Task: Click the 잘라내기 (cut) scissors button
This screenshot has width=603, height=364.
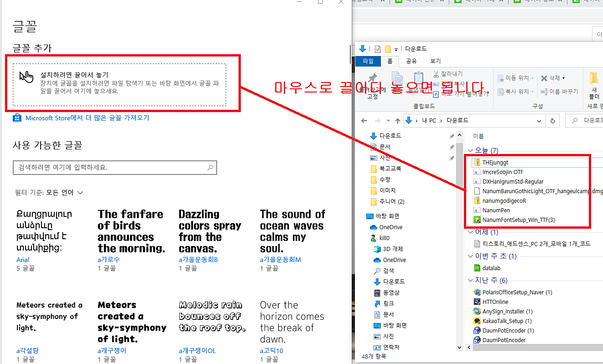Action: click(x=447, y=74)
